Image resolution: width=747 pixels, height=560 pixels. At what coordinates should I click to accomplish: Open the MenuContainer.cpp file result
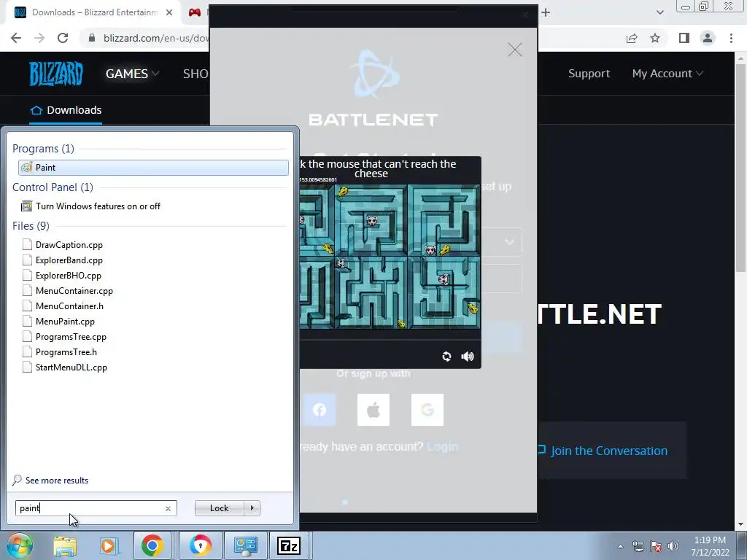pos(74,290)
